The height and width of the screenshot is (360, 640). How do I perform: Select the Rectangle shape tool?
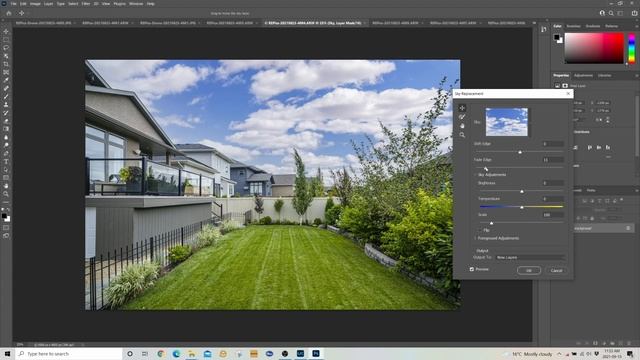pyautogui.click(x=6, y=178)
